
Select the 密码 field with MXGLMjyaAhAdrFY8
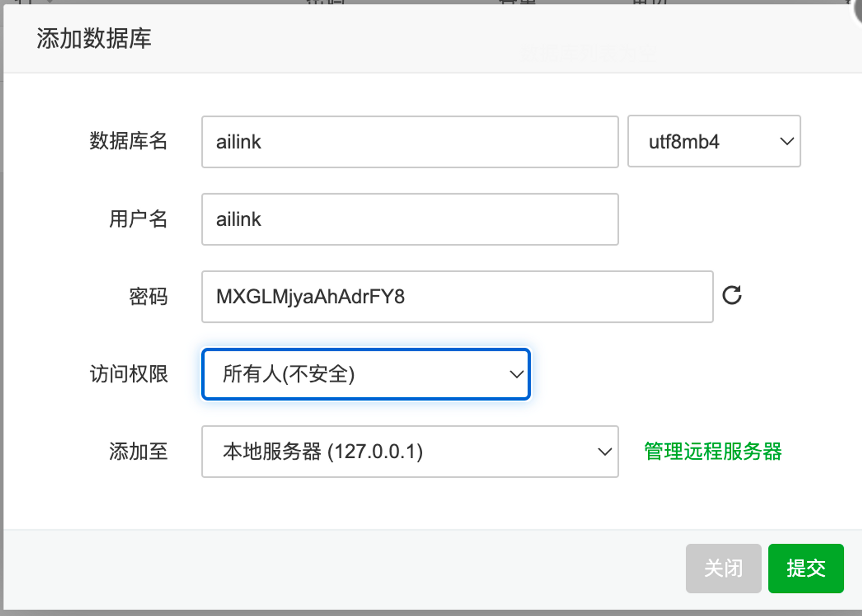pyautogui.click(x=457, y=296)
